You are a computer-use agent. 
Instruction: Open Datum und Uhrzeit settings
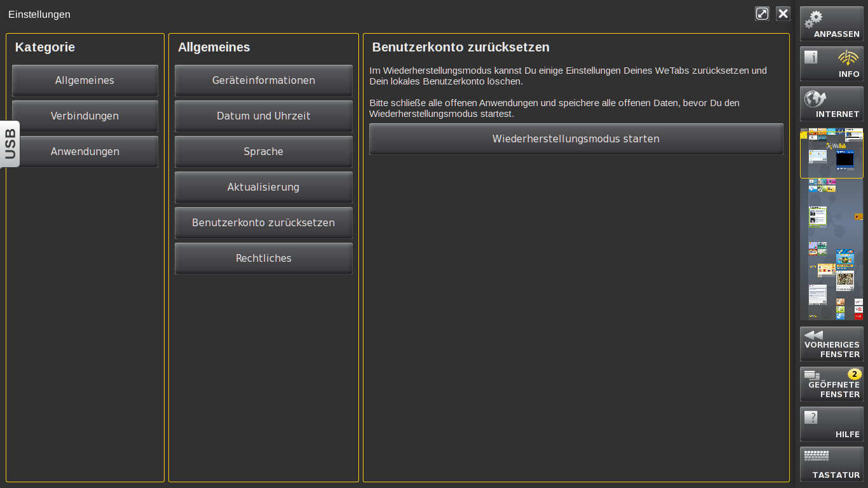point(263,116)
